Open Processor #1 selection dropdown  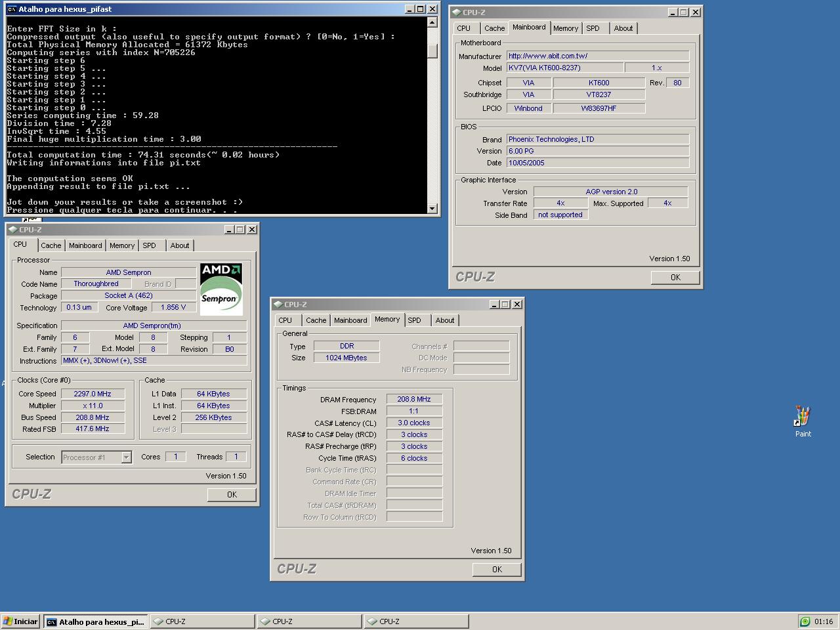(x=126, y=457)
